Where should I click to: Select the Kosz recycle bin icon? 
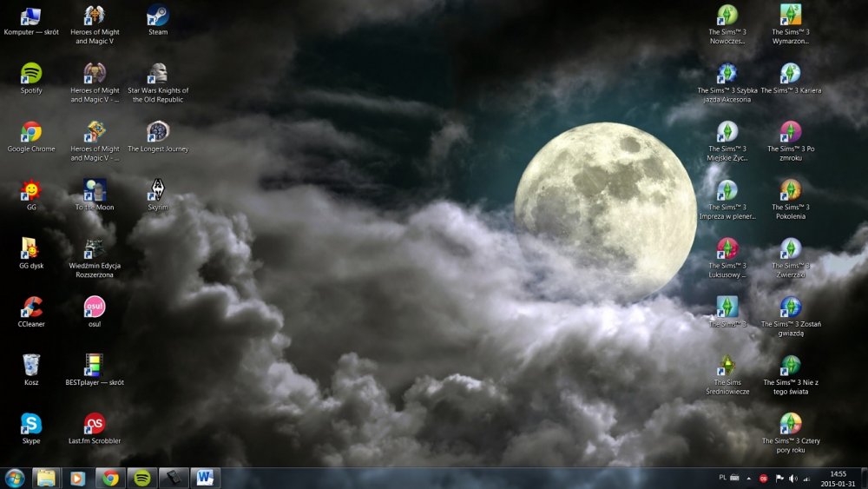tap(31, 371)
